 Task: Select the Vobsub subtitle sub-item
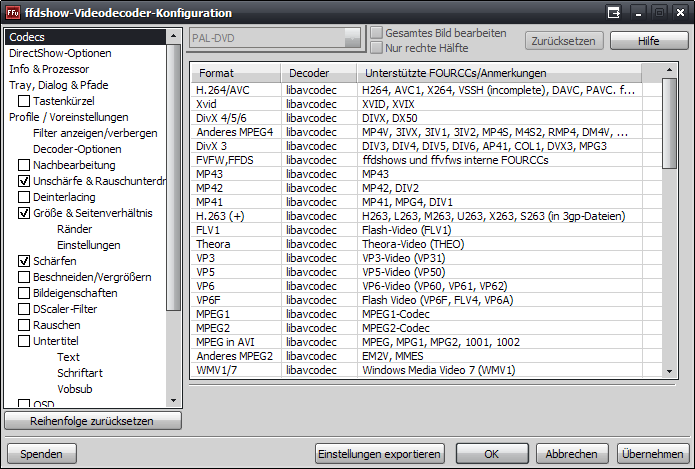(x=75, y=389)
